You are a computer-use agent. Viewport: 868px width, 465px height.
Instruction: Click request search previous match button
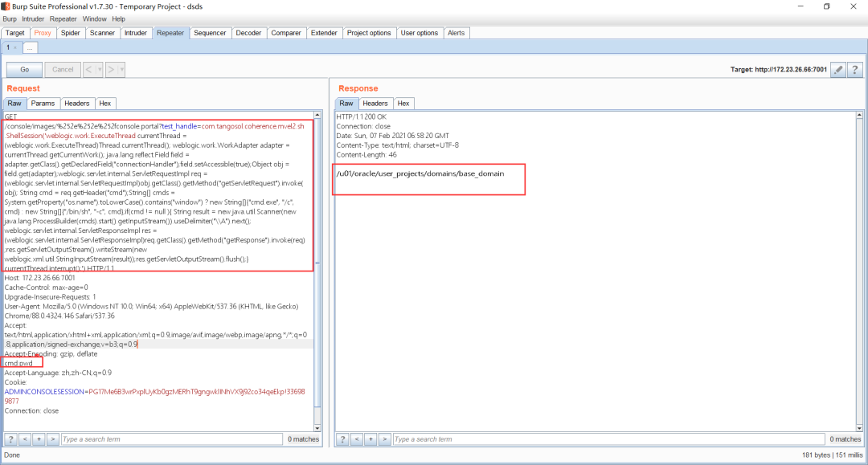pos(25,439)
